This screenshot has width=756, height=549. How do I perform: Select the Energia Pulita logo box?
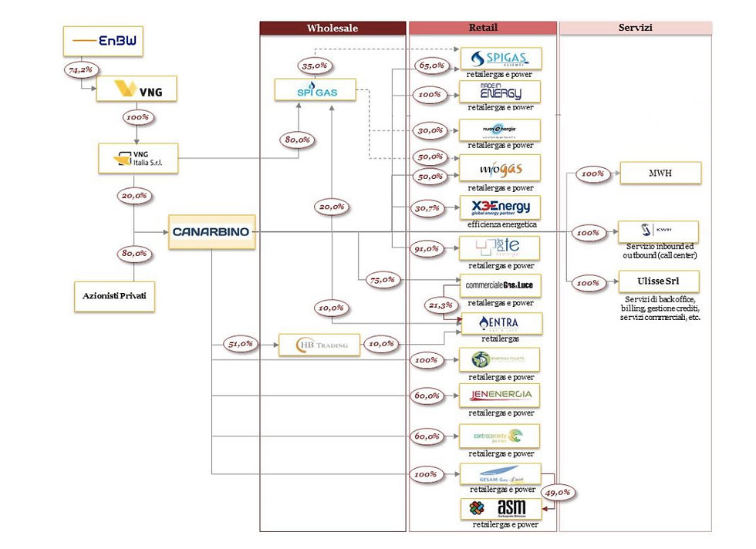click(500, 359)
